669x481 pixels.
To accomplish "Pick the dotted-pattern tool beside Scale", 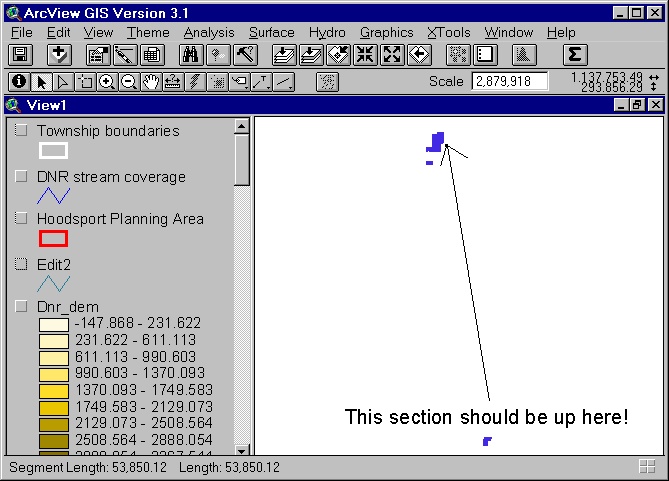I will (x=327, y=82).
